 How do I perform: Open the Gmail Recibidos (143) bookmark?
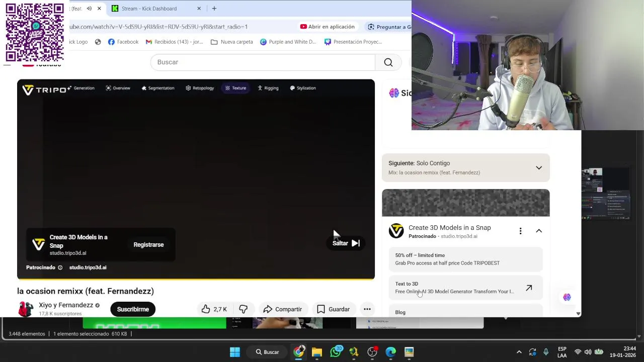174,42
